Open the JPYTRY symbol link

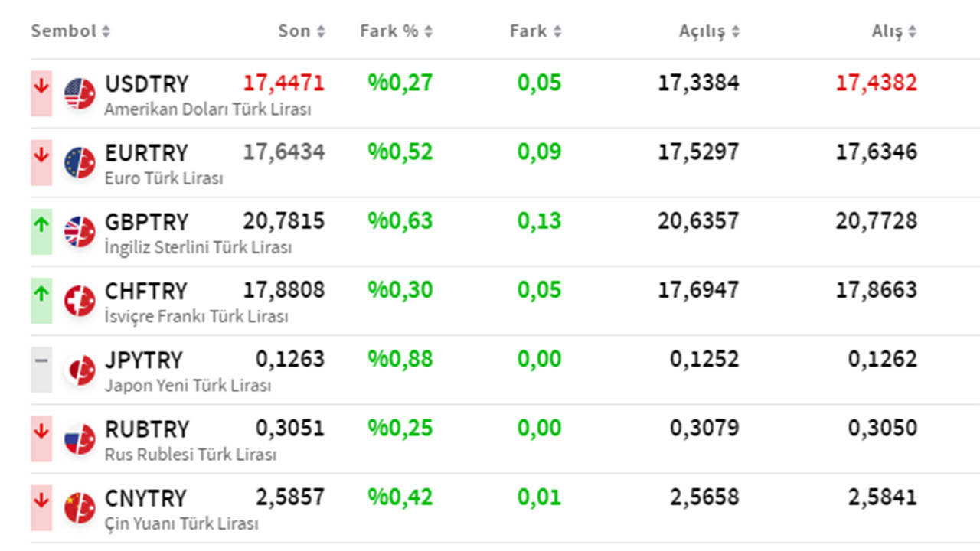click(x=144, y=360)
